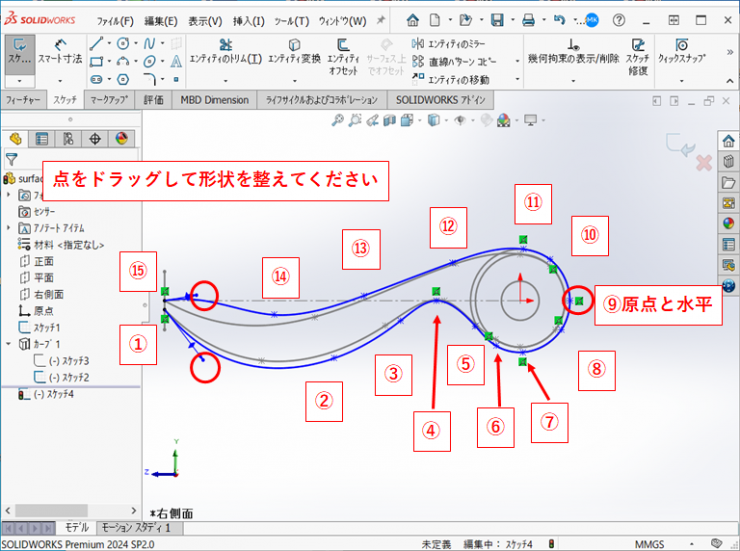This screenshot has height=551, width=740.
Task: Toggle the hide/show items eye icon
Action: tap(460, 120)
